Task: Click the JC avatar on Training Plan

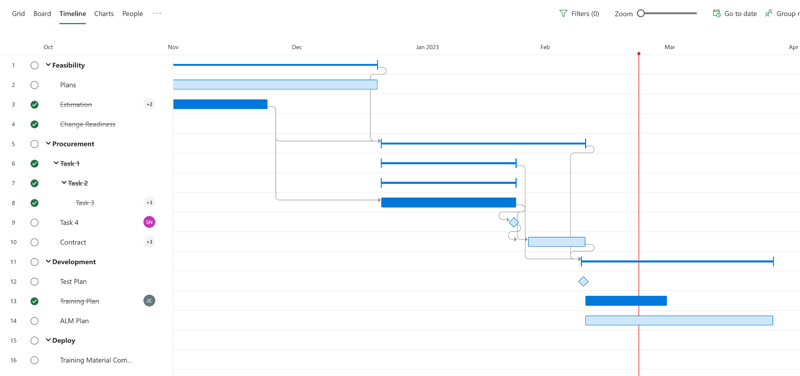Action: (149, 301)
